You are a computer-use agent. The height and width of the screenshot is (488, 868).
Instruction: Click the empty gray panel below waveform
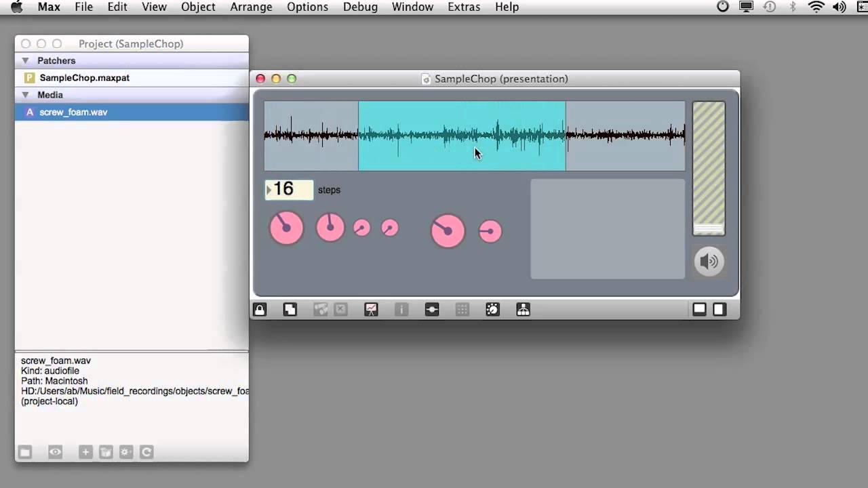click(608, 229)
